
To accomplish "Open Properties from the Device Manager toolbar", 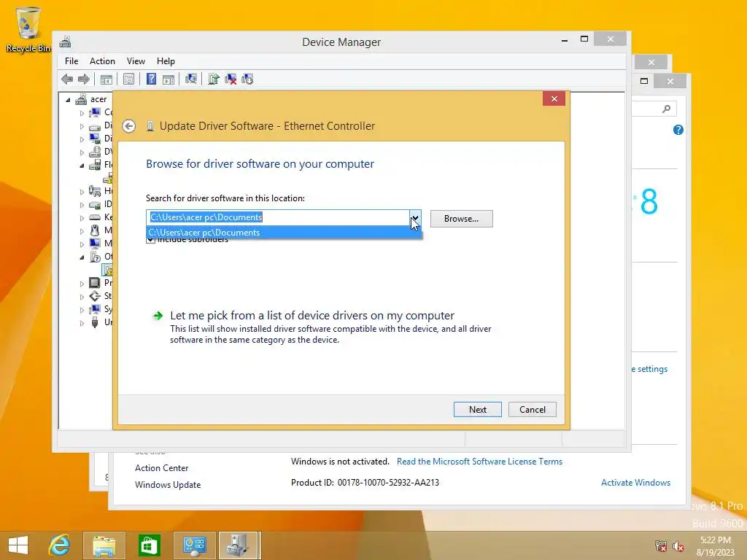I will [128, 79].
